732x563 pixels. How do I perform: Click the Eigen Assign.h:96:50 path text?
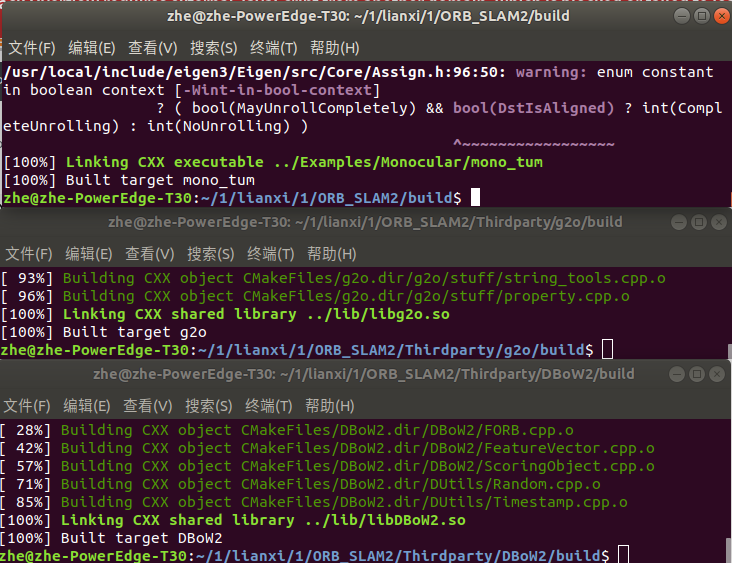(254, 72)
